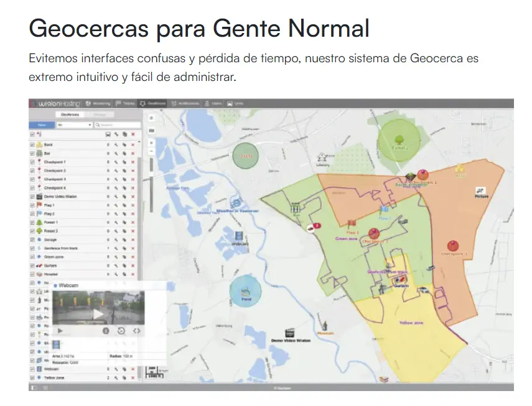Toggle the Checkpoint 1 checkbox

tap(32, 162)
